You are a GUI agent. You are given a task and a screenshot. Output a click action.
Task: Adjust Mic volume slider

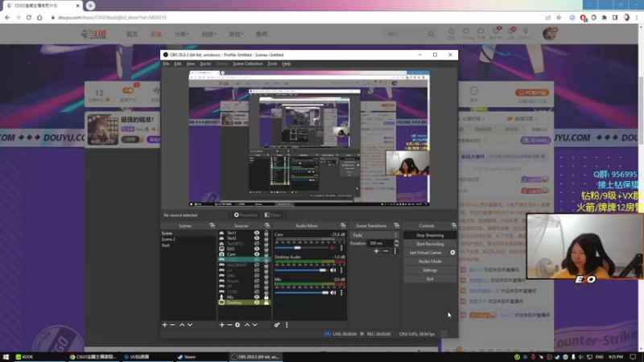[x=325, y=293]
